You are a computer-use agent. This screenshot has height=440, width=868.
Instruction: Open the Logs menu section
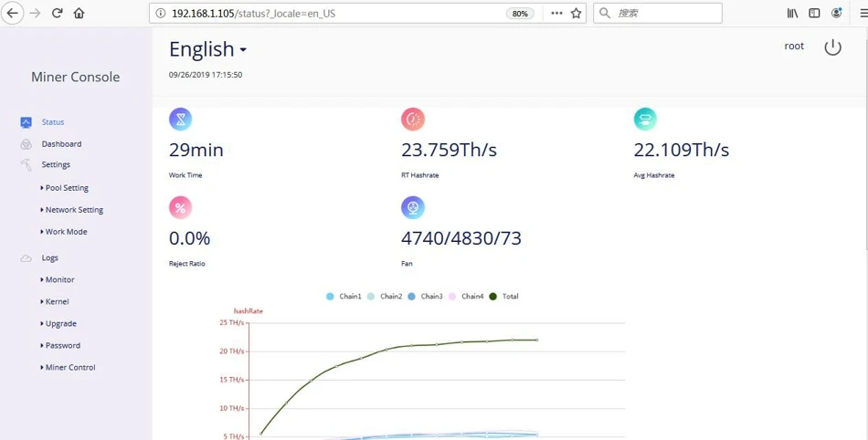tap(50, 258)
